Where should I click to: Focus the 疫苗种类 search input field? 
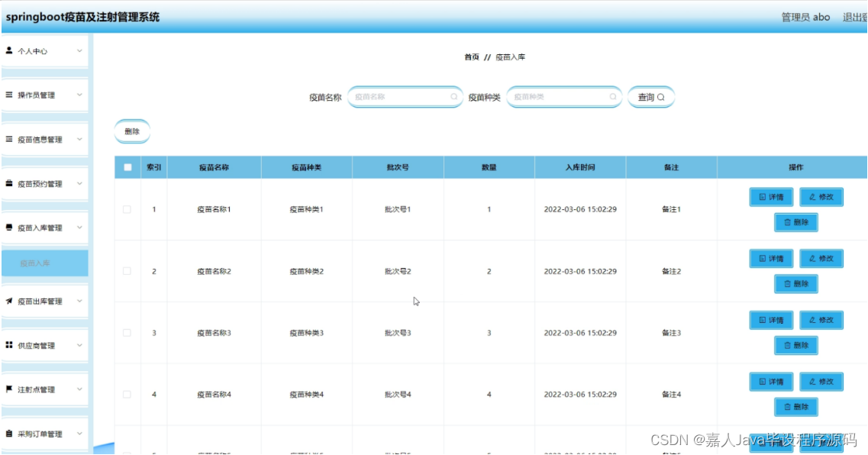click(564, 97)
